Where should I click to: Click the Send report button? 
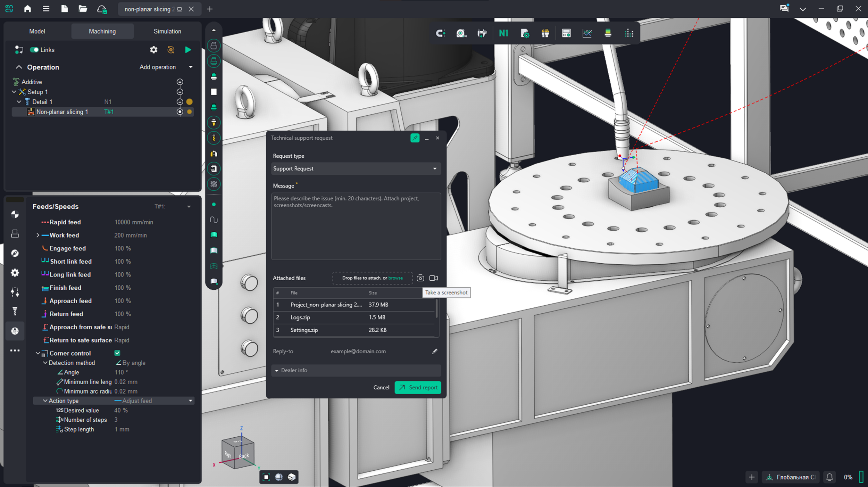[x=418, y=387]
